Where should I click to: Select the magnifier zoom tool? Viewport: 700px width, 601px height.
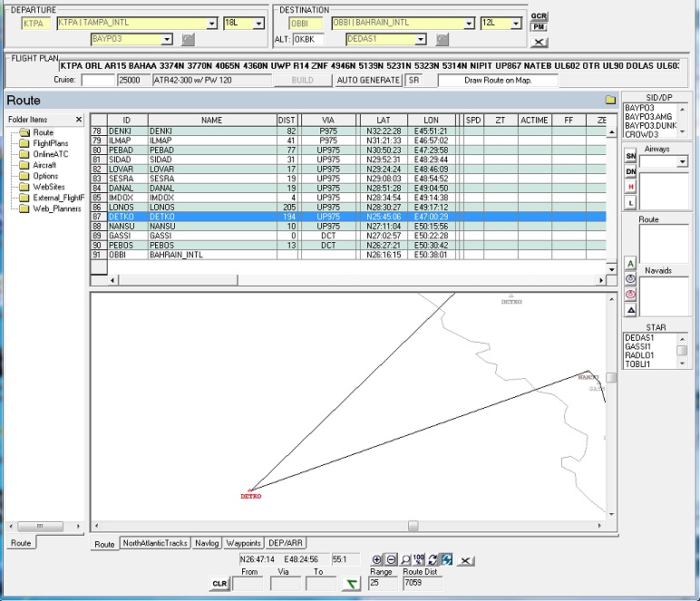click(x=405, y=559)
